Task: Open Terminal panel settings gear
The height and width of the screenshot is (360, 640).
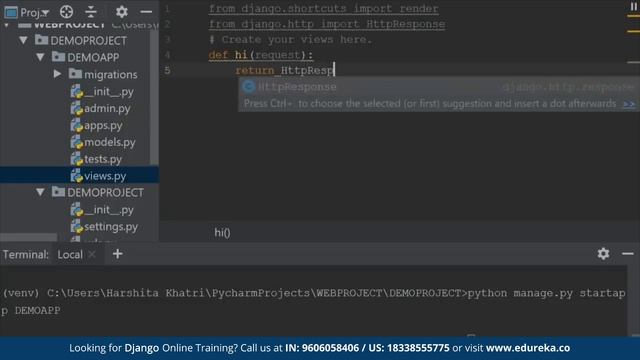Action: pyautogui.click(x=603, y=254)
